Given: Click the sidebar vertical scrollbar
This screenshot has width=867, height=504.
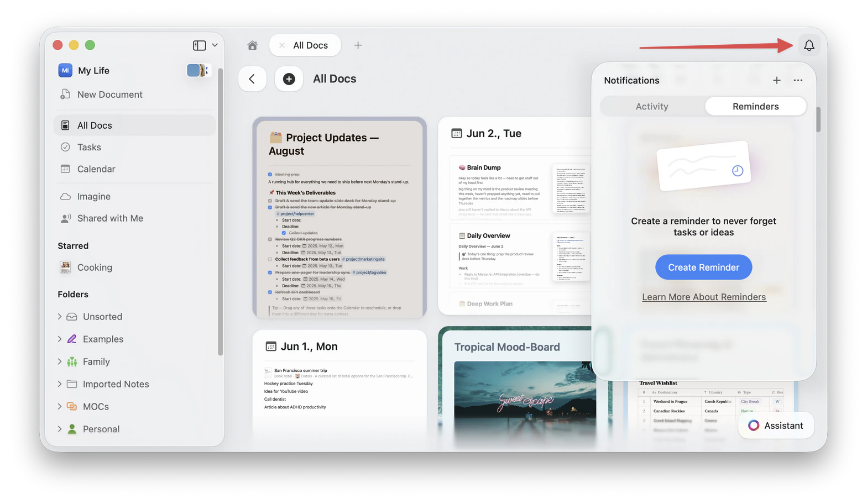Looking at the screenshot, I should pyautogui.click(x=220, y=212).
